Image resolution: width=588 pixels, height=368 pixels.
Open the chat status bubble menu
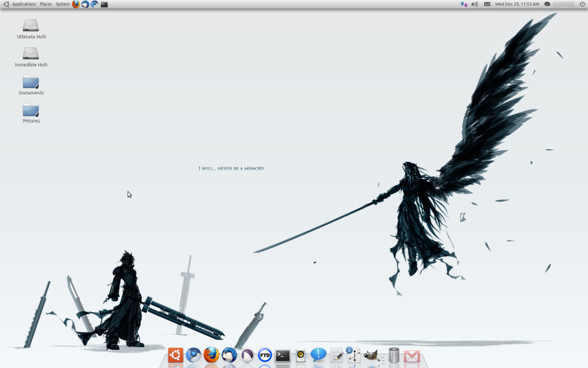[x=547, y=4]
